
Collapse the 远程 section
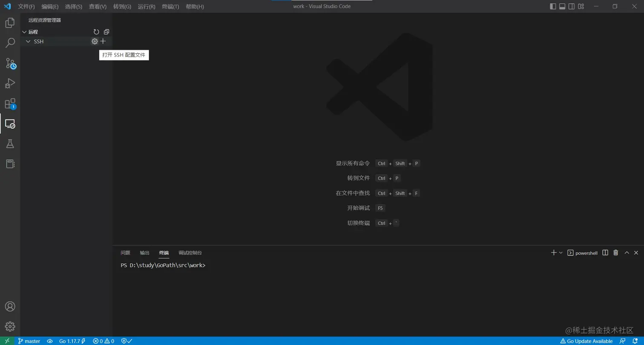point(24,32)
